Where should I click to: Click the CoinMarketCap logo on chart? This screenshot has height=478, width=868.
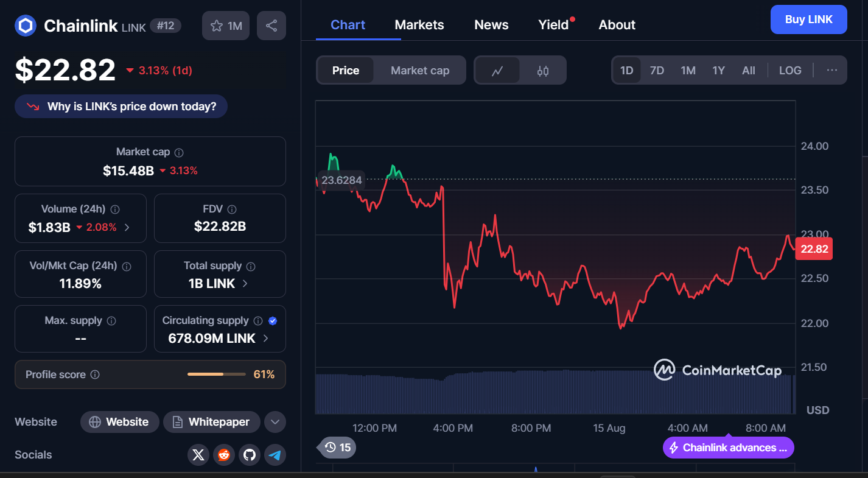(x=718, y=370)
